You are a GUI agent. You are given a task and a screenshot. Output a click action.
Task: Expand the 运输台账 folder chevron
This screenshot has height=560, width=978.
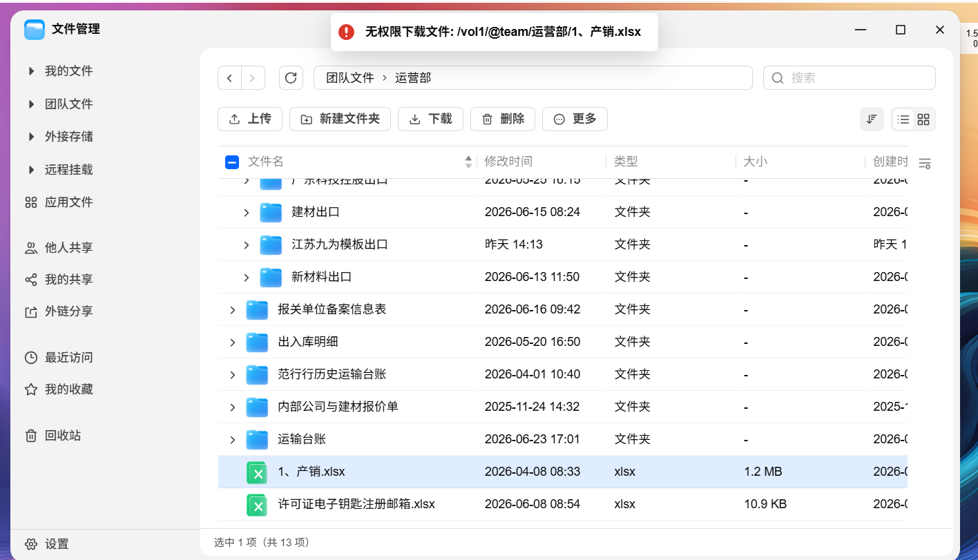[x=233, y=440]
